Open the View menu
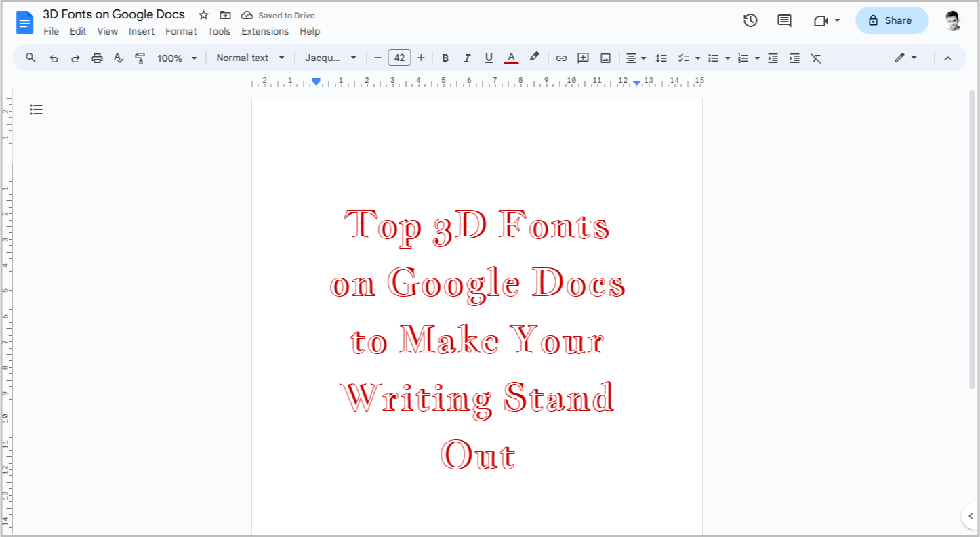Image resolution: width=980 pixels, height=537 pixels. (107, 31)
